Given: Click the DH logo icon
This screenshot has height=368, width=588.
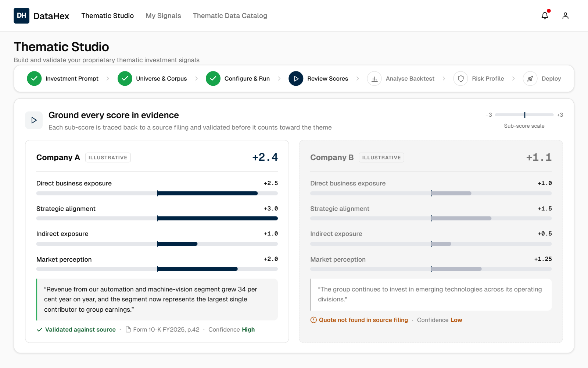Looking at the screenshot, I should pyautogui.click(x=21, y=15).
